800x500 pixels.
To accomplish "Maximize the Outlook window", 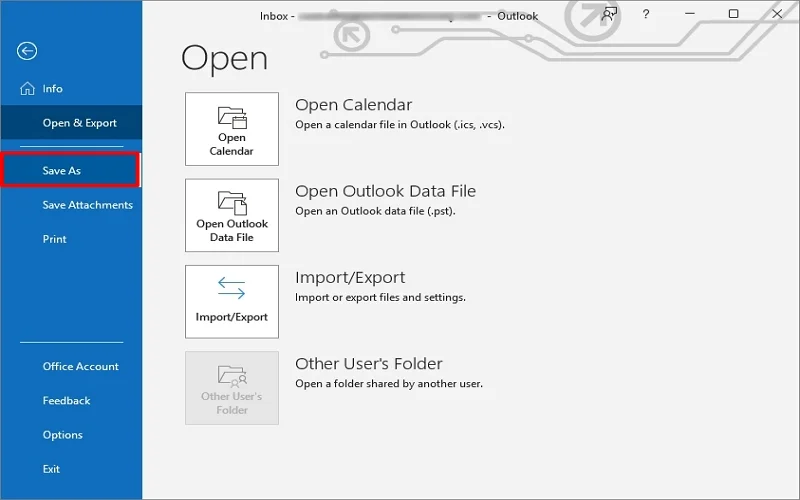I will click(x=733, y=14).
